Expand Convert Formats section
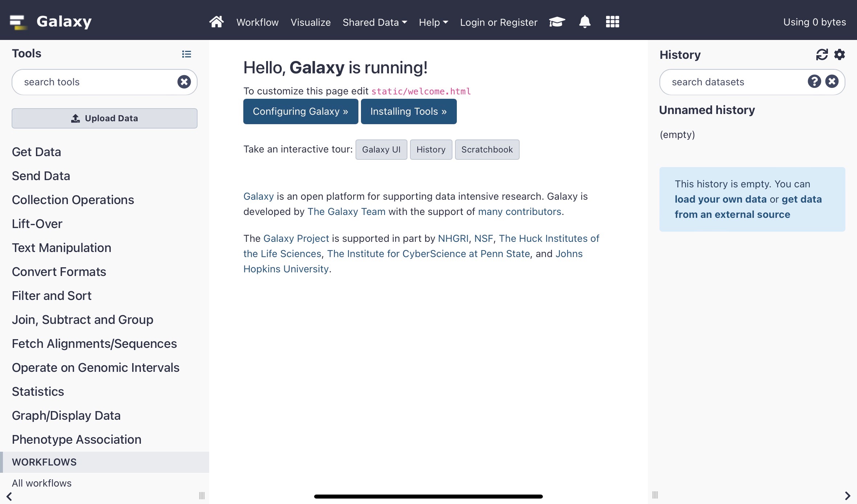The width and height of the screenshot is (857, 504). (59, 272)
